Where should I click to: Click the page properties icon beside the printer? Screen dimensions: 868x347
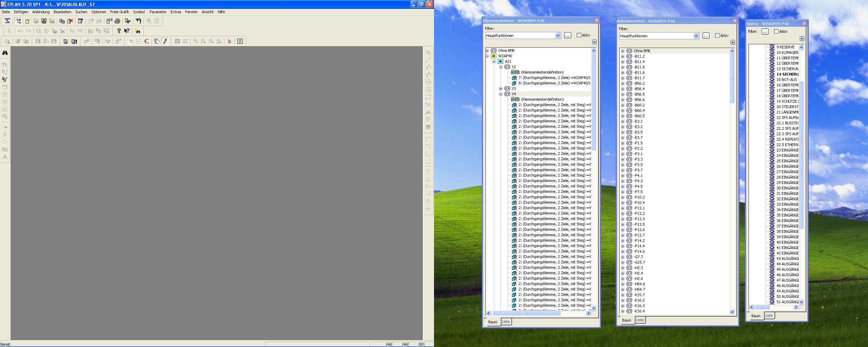coord(109,21)
